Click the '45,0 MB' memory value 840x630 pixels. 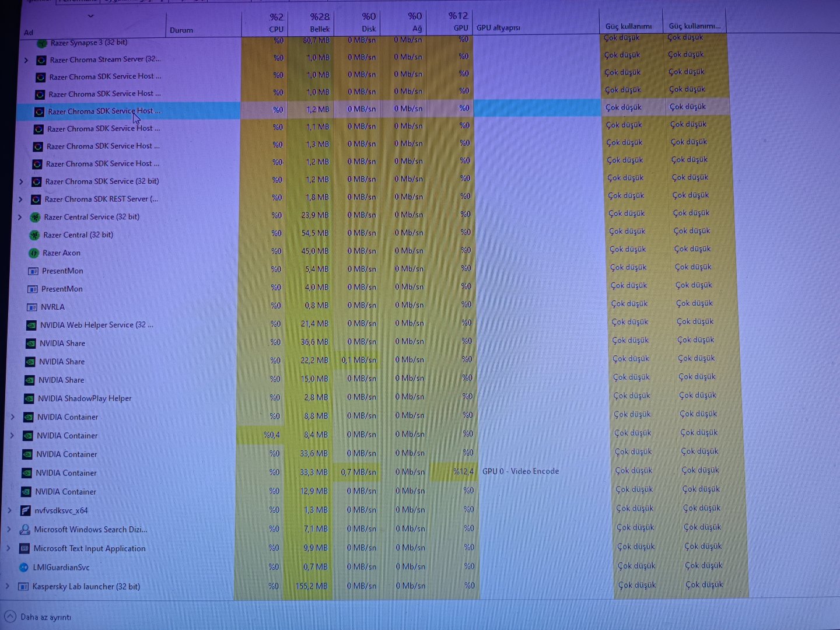pos(315,251)
